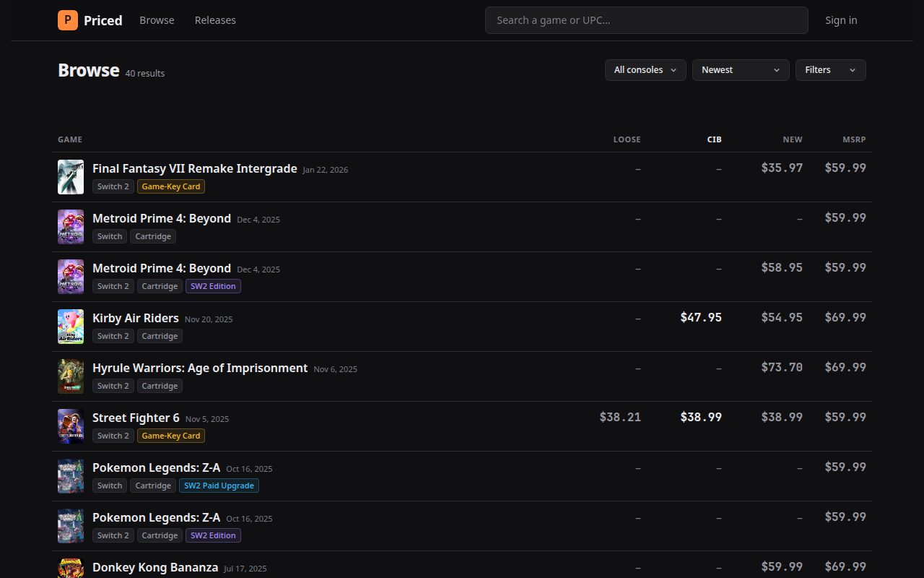924x578 pixels.
Task: Click the Switch 2 tag under Kirby Air Riders
Action: 113,336
